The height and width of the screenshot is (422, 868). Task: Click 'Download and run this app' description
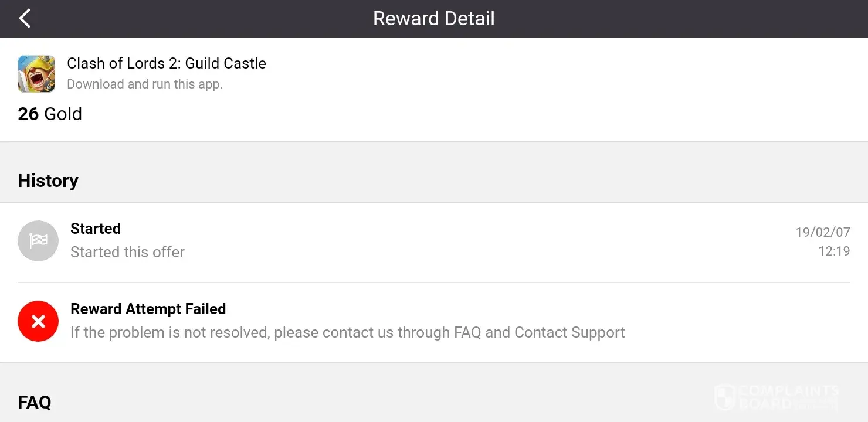[x=145, y=84]
